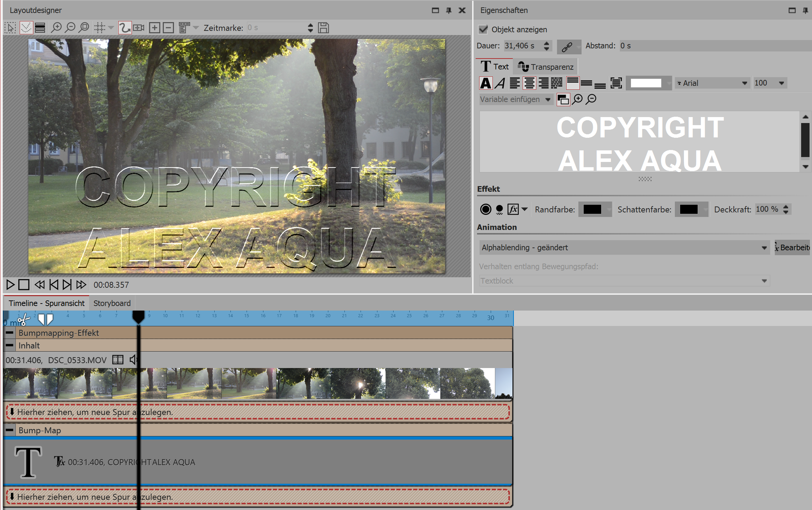Collapse the Bump-Map track
The width and height of the screenshot is (812, 510).
[x=10, y=430]
